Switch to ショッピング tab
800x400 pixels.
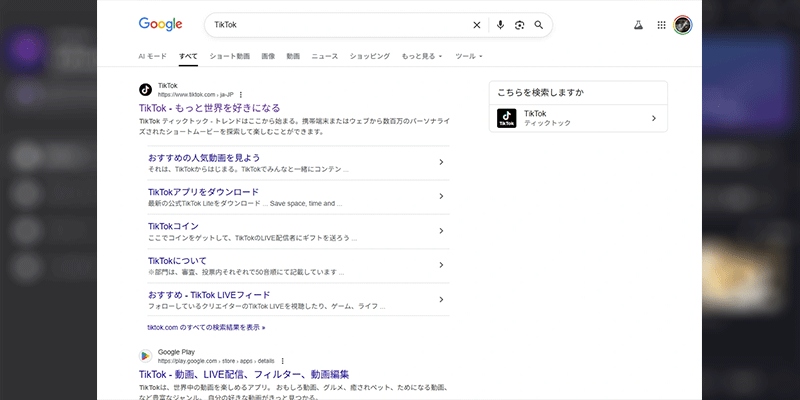pyautogui.click(x=369, y=56)
